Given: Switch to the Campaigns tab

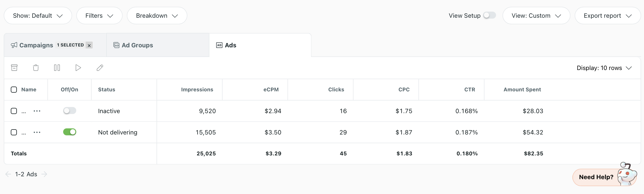Looking at the screenshot, I should (36, 45).
